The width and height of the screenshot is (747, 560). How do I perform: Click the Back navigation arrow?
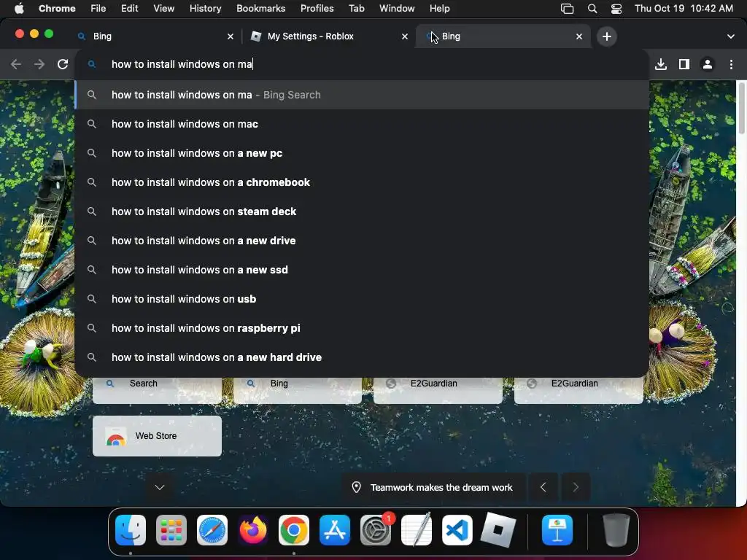pos(16,64)
